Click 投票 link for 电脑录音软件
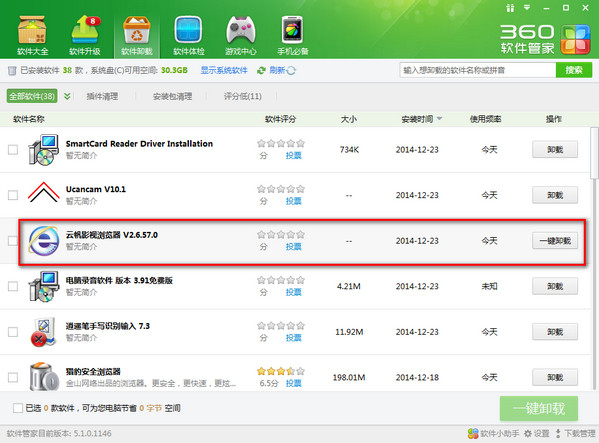 coord(293,292)
